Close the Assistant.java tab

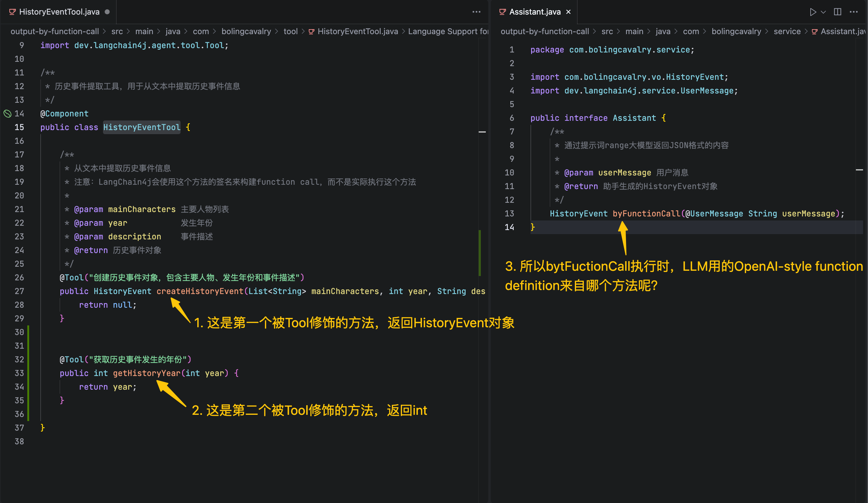click(568, 12)
